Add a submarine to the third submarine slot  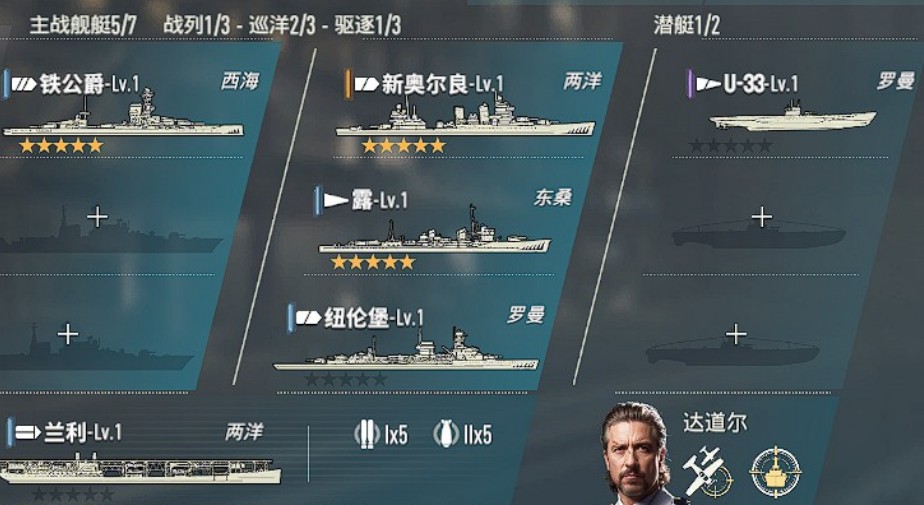tap(735, 334)
